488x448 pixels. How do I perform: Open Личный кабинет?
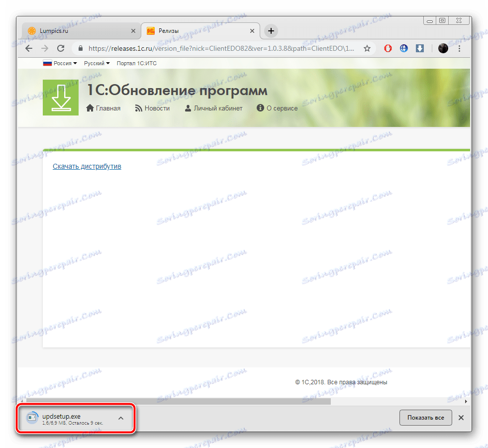point(213,108)
